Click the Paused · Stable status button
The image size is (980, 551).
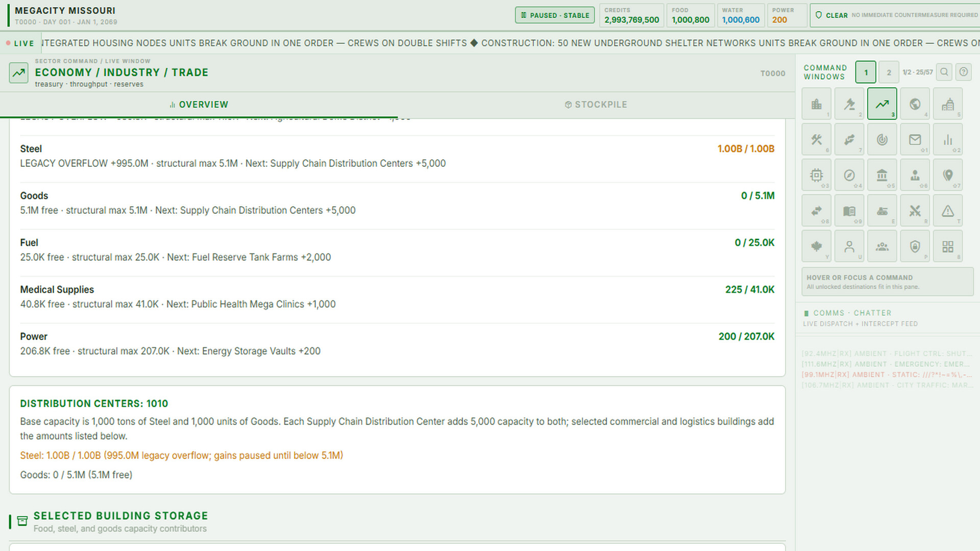[554, 15]
